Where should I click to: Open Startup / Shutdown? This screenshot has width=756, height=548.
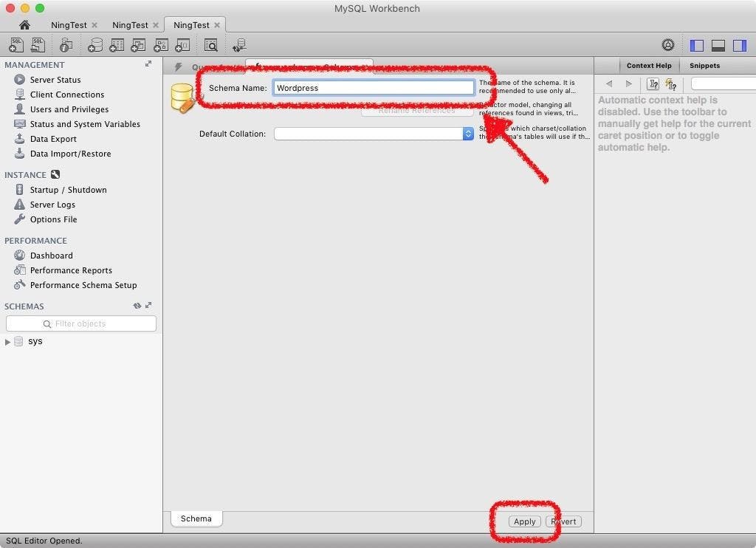pyautogui.click(x=68, y=190)
